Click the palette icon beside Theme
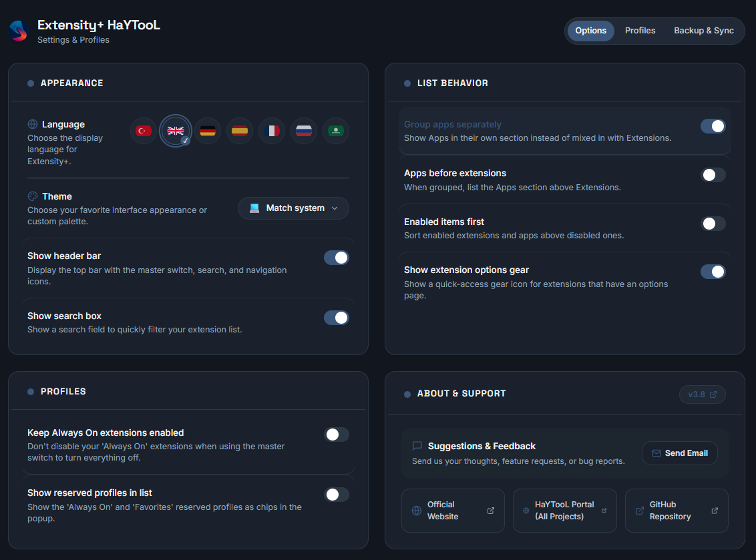Viewport: 756px width, 560px height. click(x=33, y=196)
